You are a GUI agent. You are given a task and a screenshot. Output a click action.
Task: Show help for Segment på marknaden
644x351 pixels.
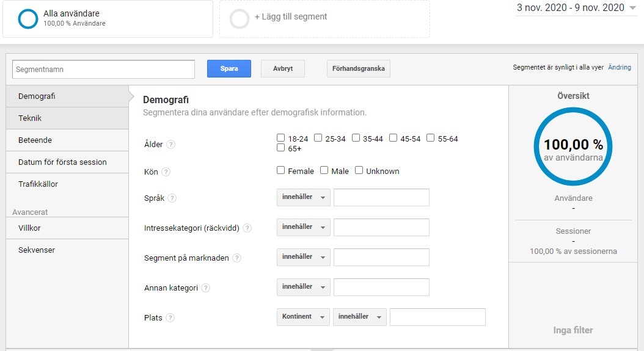[x=236, y=258]
